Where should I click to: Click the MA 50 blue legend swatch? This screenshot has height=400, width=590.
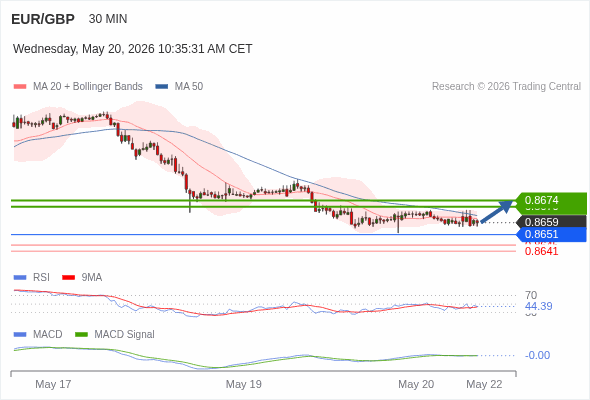(x=162, y=87)
